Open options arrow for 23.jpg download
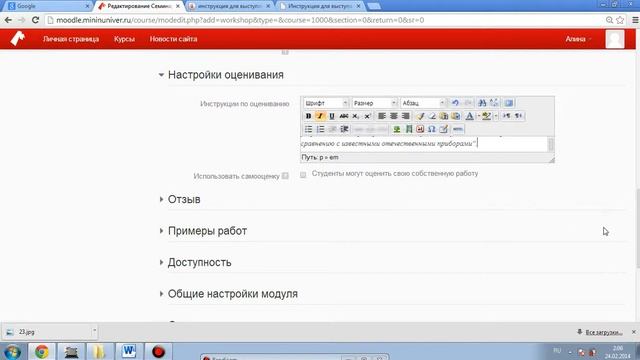This screenshot has width=640, height=360. (94, 332)
